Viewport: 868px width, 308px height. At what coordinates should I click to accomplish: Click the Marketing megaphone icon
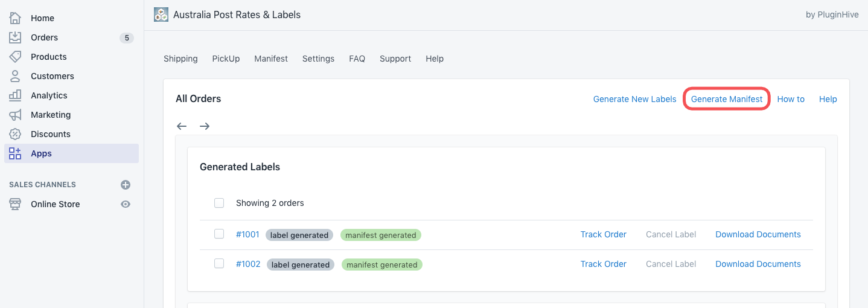click(15, 115)
